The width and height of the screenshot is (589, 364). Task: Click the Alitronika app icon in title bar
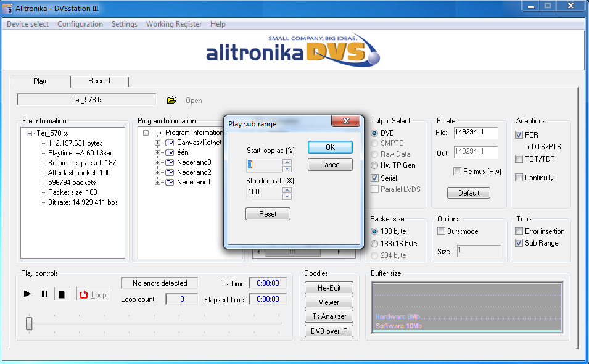(7, 7)
